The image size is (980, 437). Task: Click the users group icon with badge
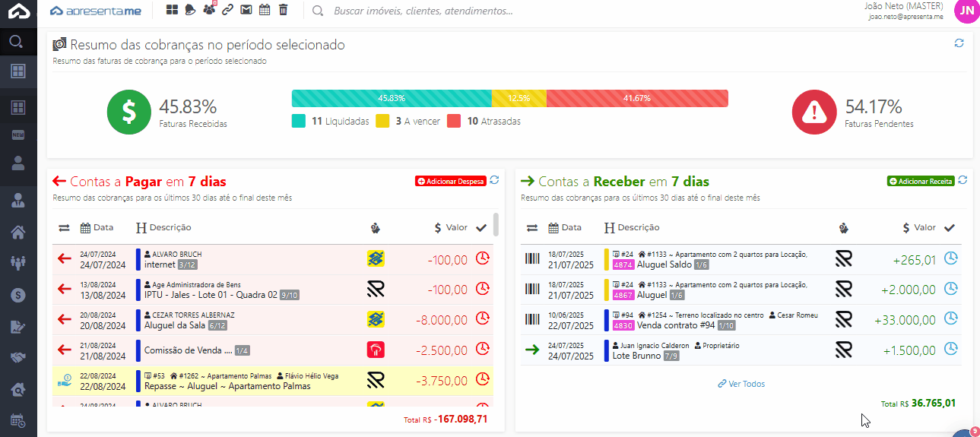pyautogui.click(x=209, y=10)
